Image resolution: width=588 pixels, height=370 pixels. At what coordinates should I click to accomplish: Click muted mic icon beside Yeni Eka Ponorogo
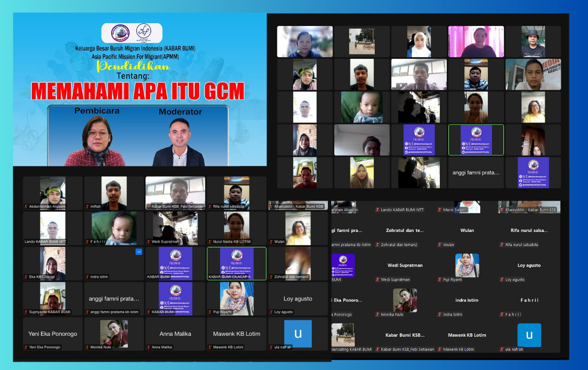click(26, 347)
